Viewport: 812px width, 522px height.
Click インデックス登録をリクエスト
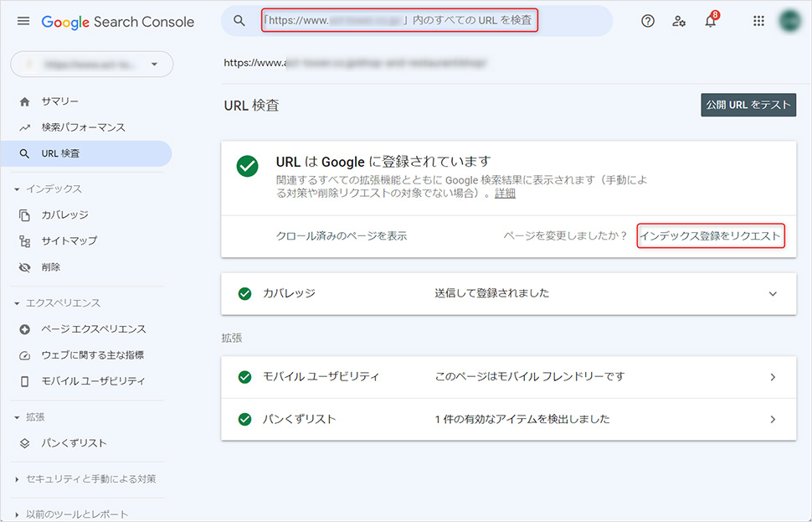(x=710, y=235)
